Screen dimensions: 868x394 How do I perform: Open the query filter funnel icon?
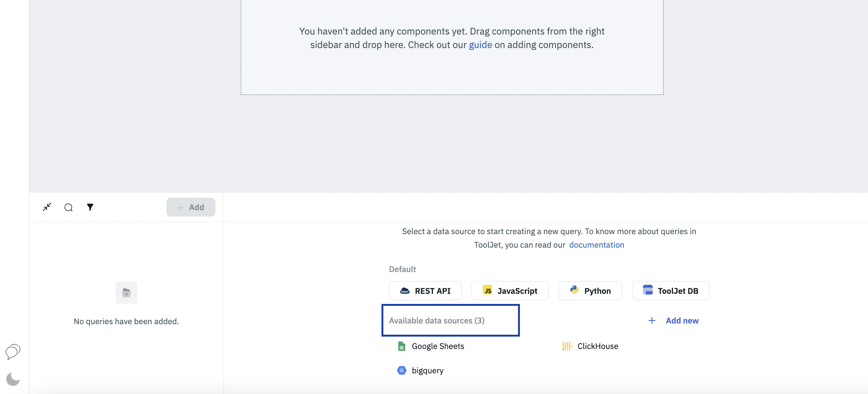click(x=90, y=207)
